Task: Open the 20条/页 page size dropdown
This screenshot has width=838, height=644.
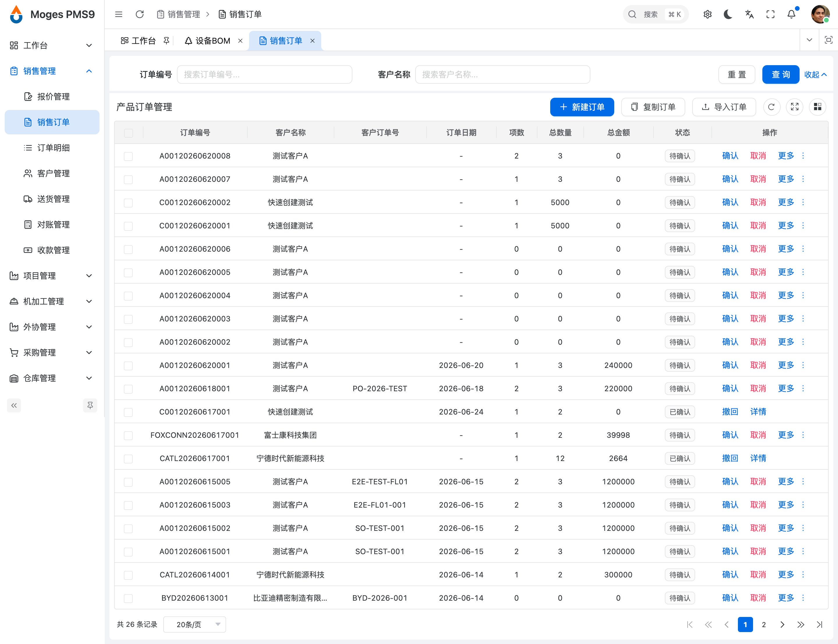Action: (194, 625)
